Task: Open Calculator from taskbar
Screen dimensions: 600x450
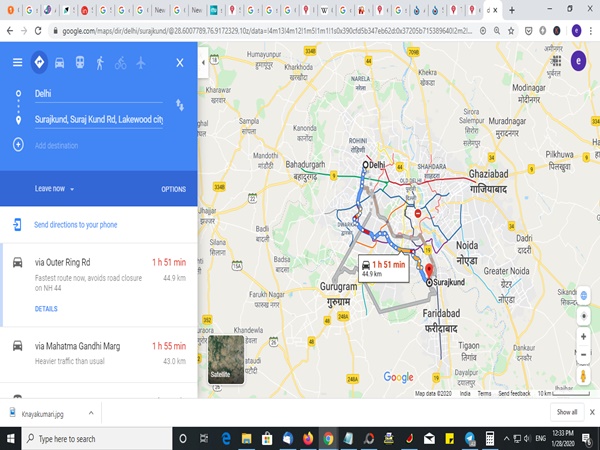Action: click(489, 439)
